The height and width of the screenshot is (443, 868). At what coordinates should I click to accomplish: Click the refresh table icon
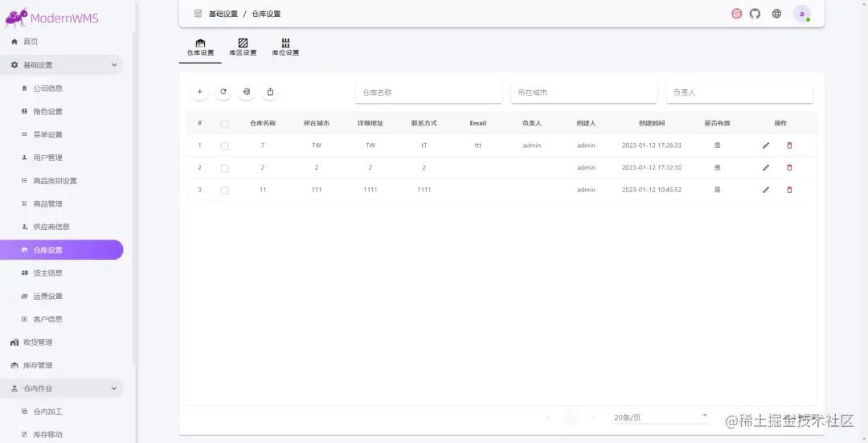[x=223, y=92]
